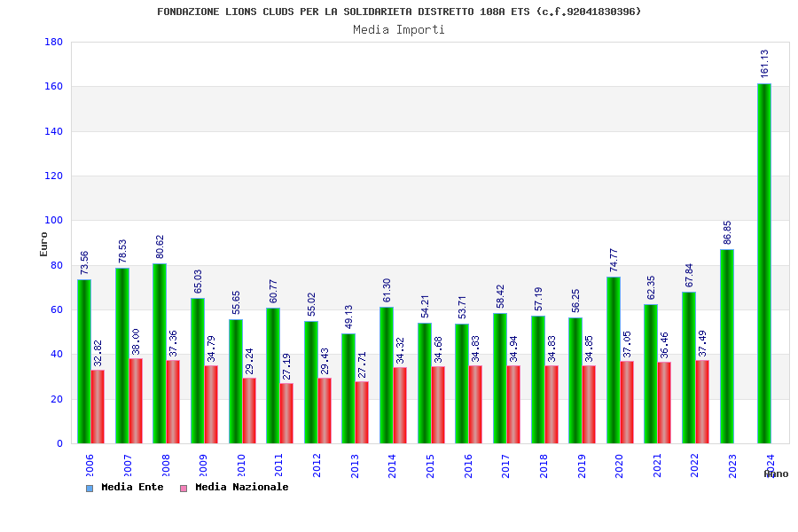Viewport: 798px width, 532px height.
Task: Click the 2018 green bar valued 57.19
Action: [x=538, y=379]
